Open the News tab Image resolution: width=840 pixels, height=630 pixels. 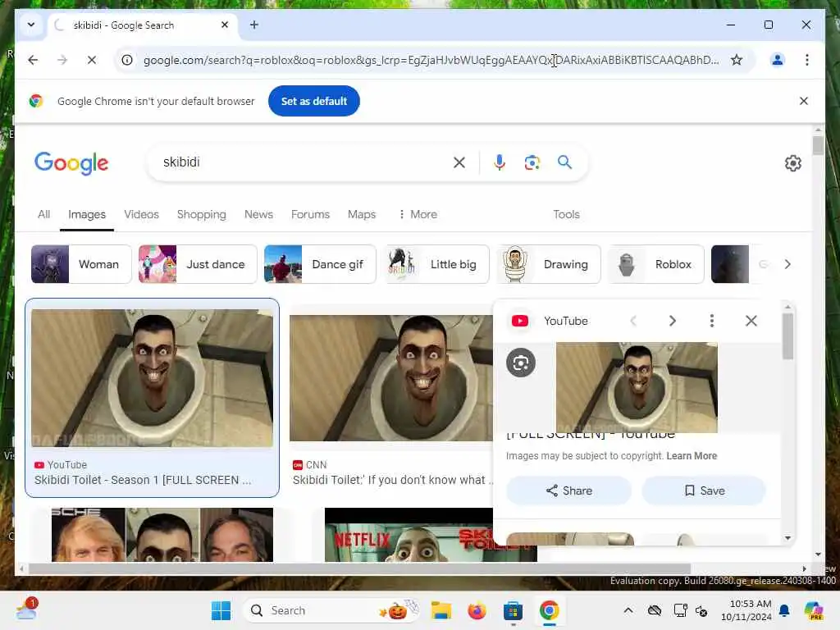pos(258,214)
